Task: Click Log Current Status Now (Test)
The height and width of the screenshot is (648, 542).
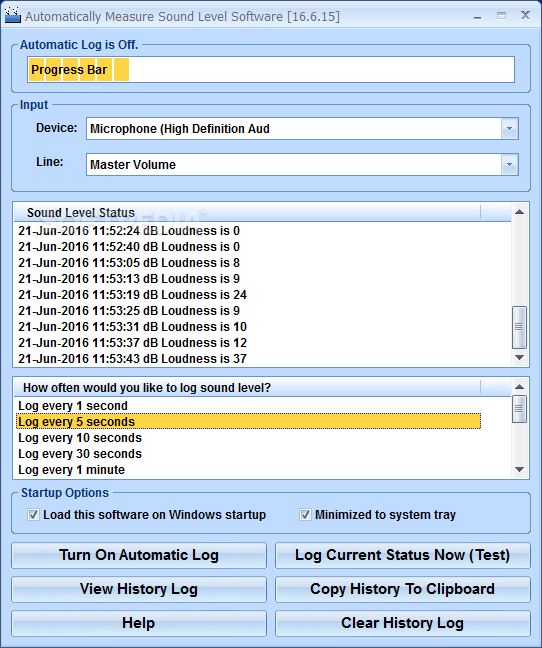Action: tap(403, 555)
